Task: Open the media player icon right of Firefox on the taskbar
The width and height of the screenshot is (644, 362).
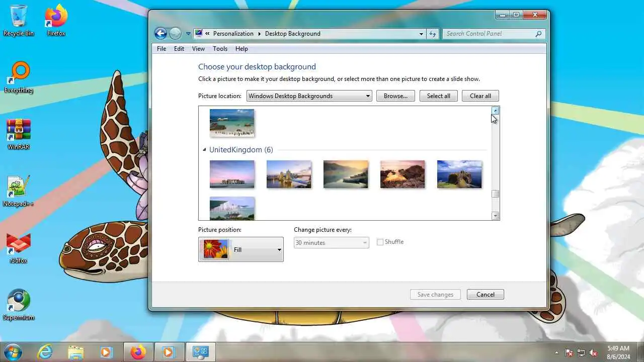Action: [168, 352]
